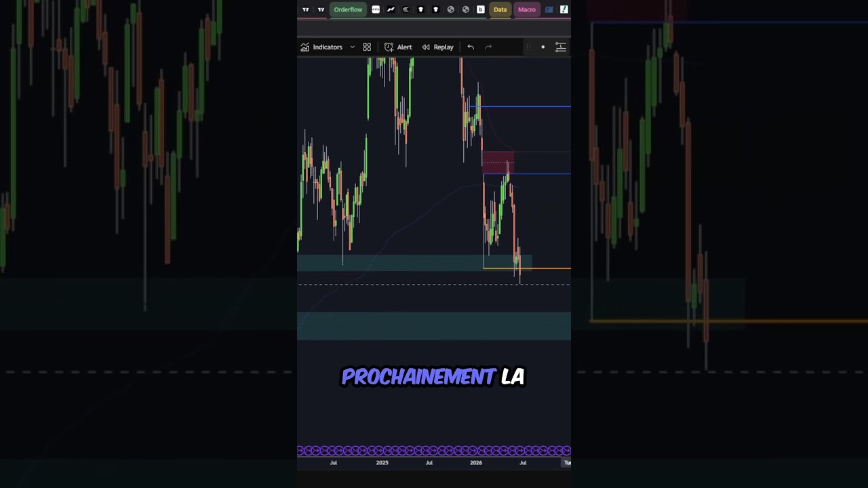
Task: Undo the last chart action
Action: pos(471,47)
